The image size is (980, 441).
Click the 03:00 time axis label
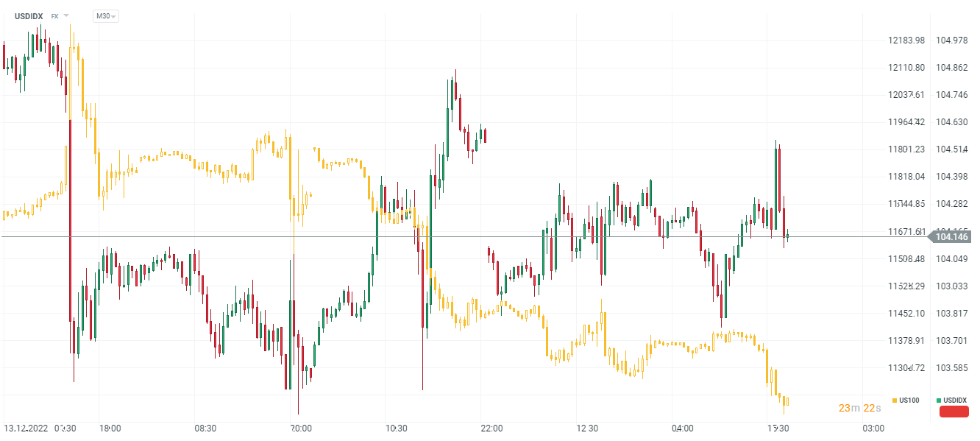tap(873, 428)
